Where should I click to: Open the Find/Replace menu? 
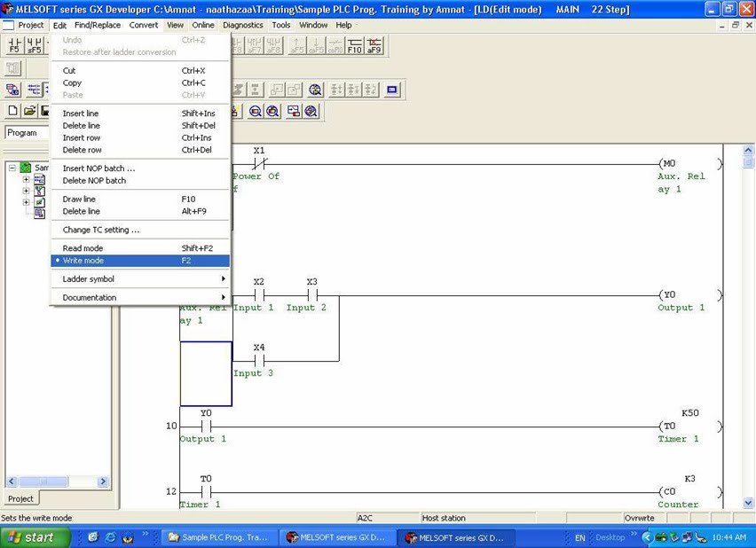pyautogui.click(x=98, y=25)
